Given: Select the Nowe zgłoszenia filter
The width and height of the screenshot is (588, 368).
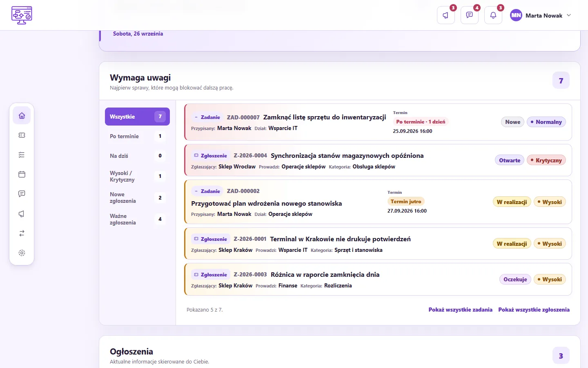Looking at the screenshot, I should tap(137, 197).
